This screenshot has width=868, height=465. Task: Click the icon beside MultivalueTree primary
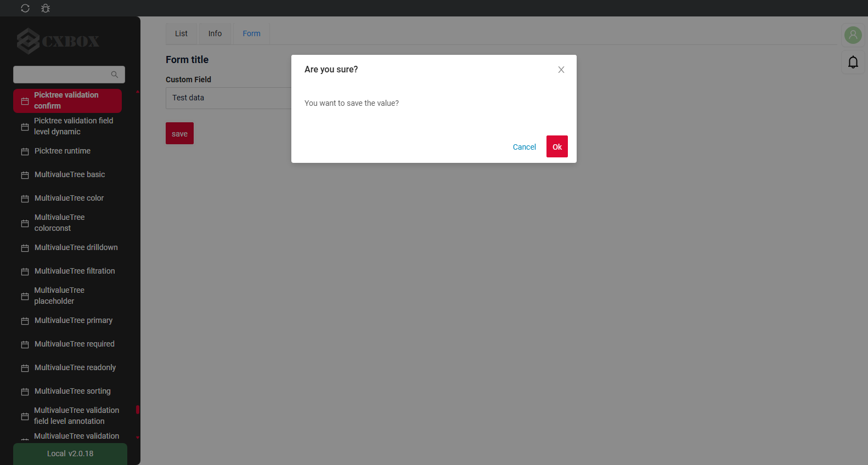pos(25,321)
